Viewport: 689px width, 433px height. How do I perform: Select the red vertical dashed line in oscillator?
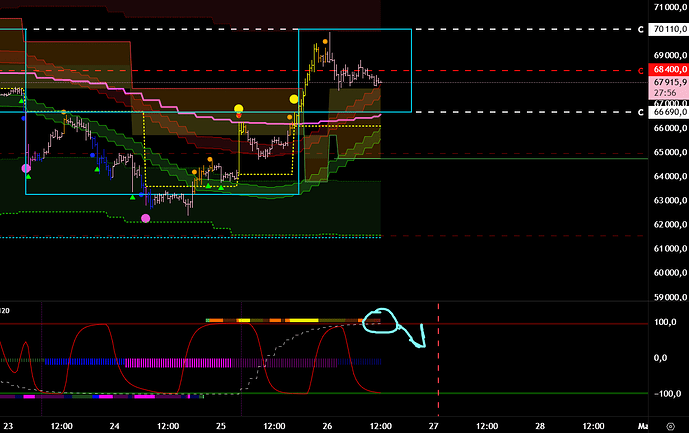point(438,360)
